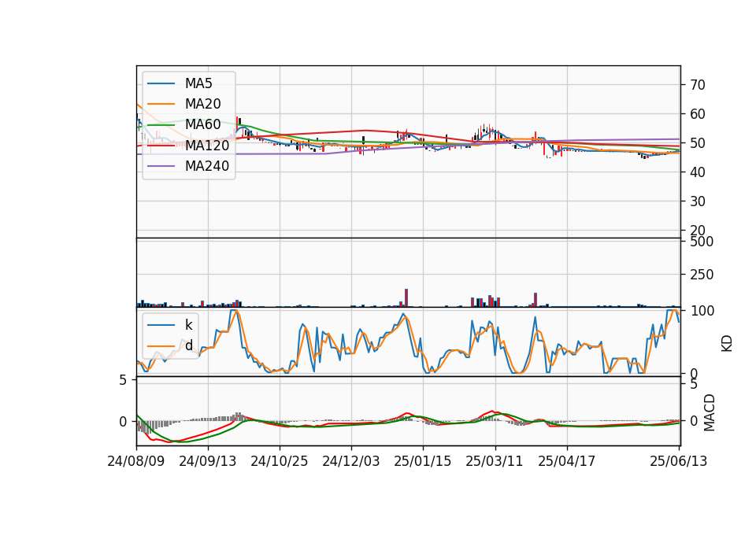The height and width of the screenshot is (543, 756).
Task: Click the 24/12/03 date axis label
Action: [x=351, y=461]
